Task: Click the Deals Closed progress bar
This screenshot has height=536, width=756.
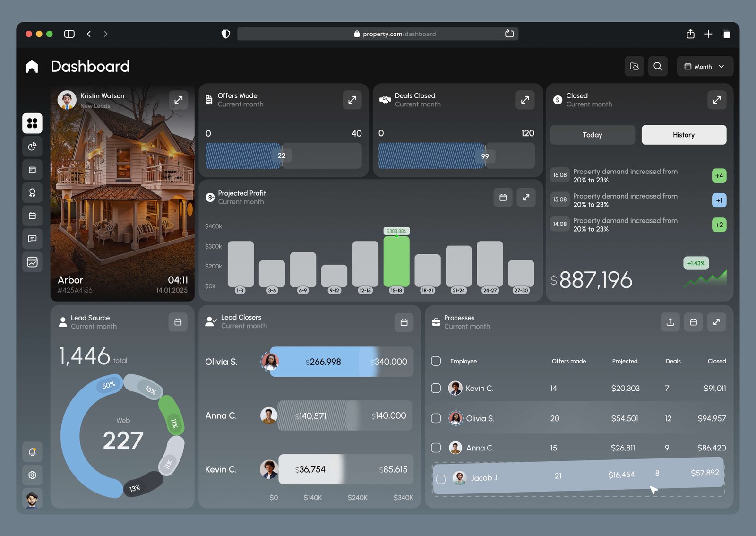Action: [x=457, y=156]
